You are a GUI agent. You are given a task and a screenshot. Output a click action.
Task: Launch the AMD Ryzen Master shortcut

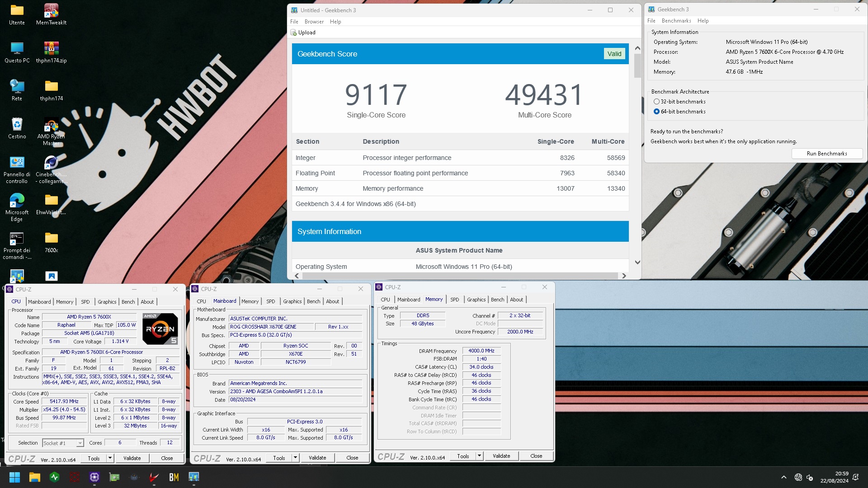[51, 131]
